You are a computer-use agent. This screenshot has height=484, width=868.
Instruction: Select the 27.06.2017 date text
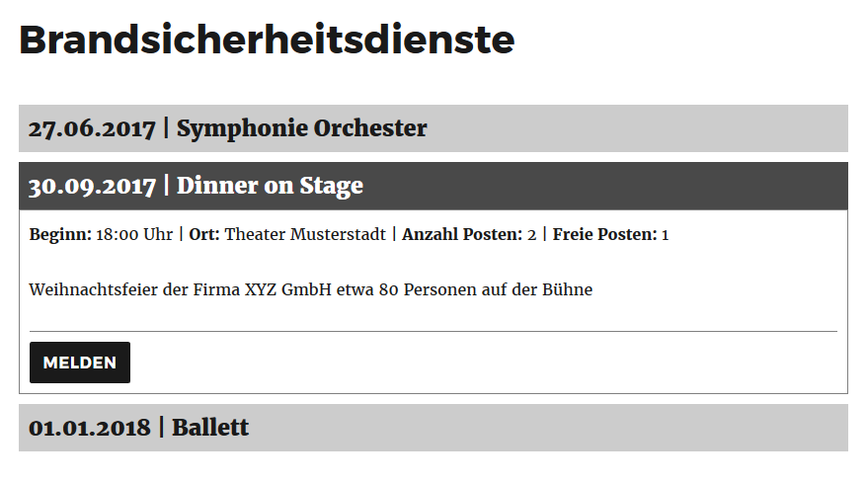pos(92,128)
